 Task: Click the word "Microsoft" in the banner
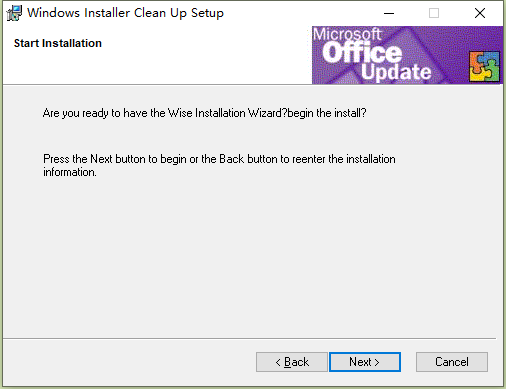point(347,34)
